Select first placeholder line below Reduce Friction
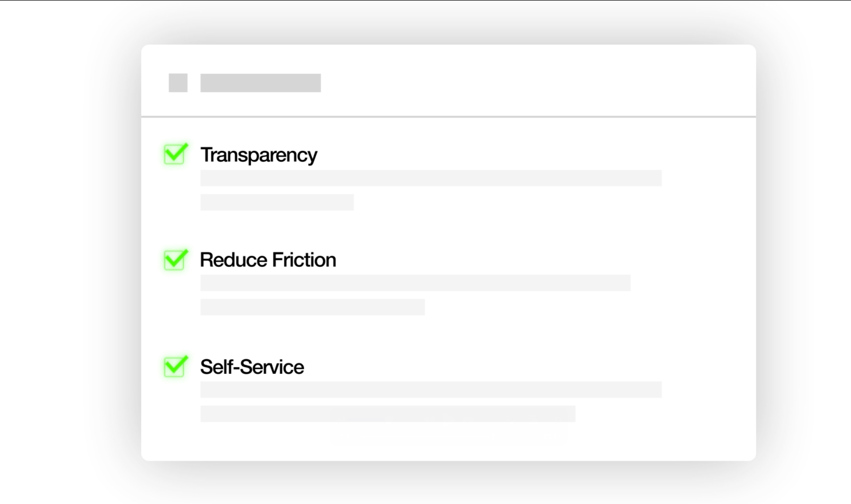Viewport: 851px width, 504px height. 415,283
